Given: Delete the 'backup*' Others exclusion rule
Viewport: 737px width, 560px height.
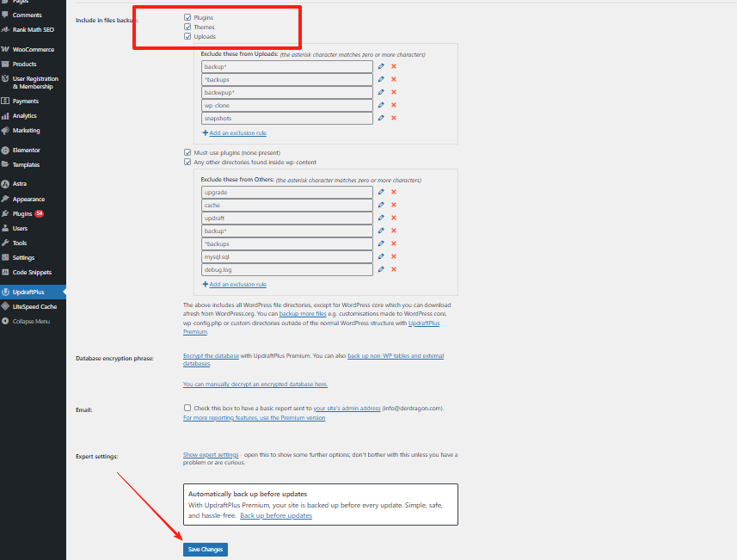Looking at the screenshot, I should (394, 231).
